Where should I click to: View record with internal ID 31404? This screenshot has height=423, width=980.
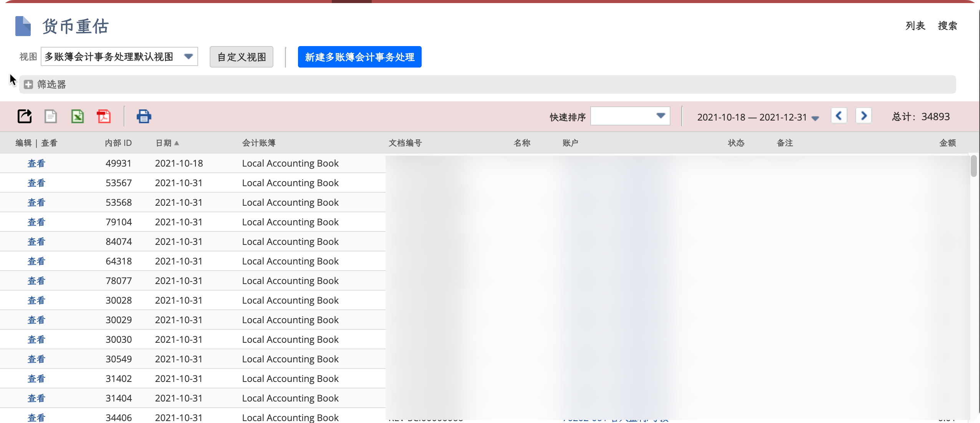36,398
